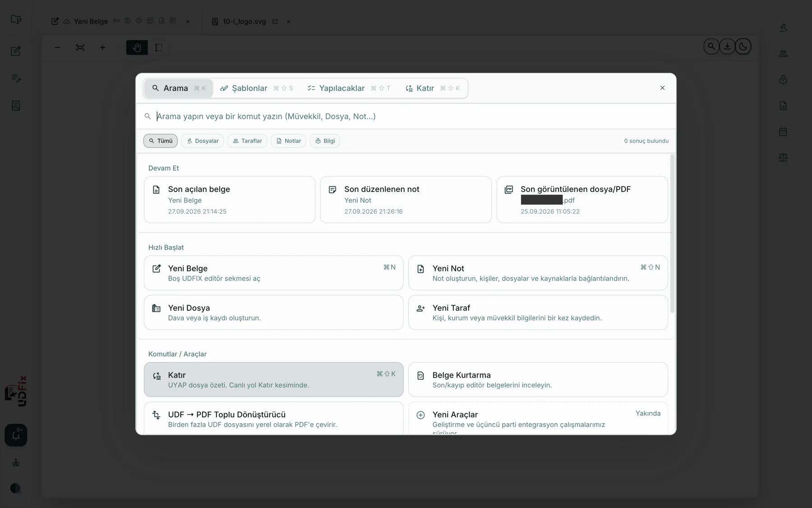Open the notifications bell in left sidebar
812x508 pixels.
pos(16,435)
